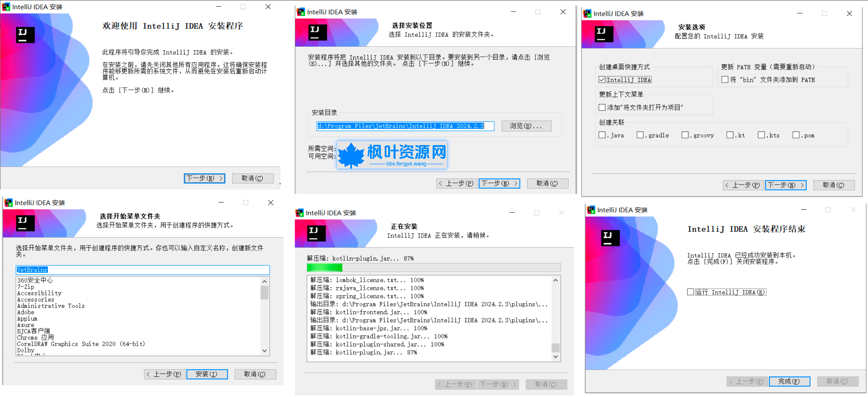Check 运行 IntelliJ IDEA after installation
The image size is (868, 397).
[690, 292]
